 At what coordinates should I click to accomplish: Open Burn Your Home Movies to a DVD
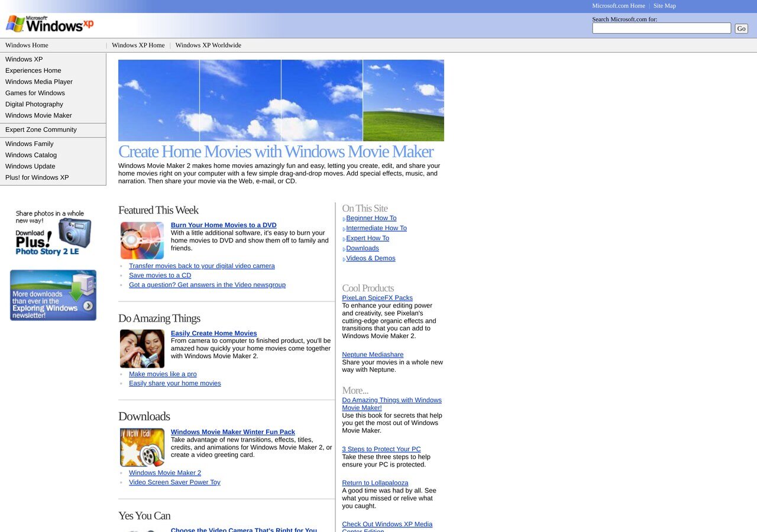pos(224,225)
